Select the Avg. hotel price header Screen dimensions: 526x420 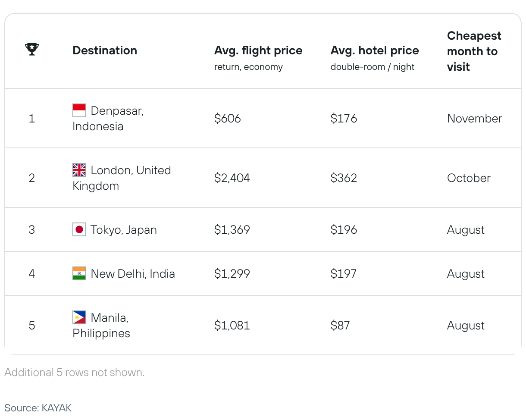tap(375, 50)
